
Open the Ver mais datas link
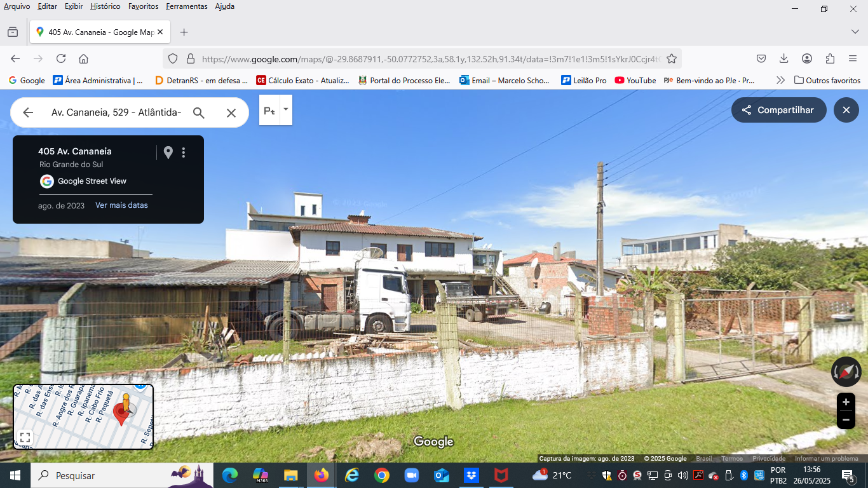point(121,205)
